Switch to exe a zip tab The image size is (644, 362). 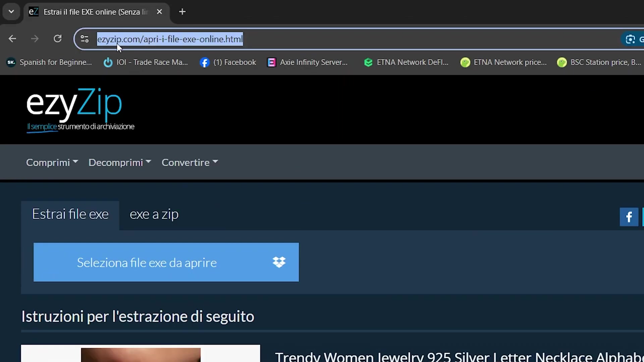click(154, 215)
